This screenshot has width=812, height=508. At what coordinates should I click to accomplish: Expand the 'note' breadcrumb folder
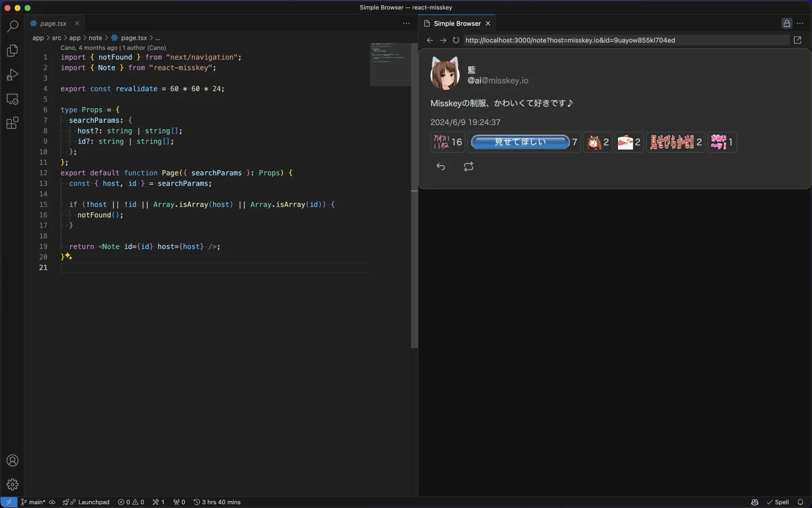[95, 38]
